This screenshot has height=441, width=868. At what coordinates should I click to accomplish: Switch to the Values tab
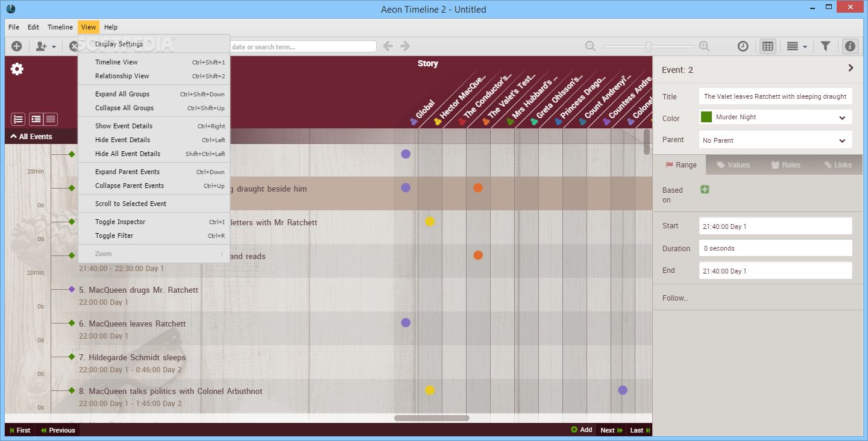coord(732,164)
